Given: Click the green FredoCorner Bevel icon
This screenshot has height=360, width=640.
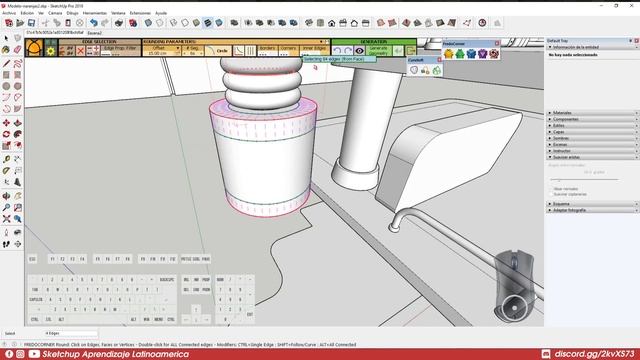Looking at the screenshot, I should (460, 53).
